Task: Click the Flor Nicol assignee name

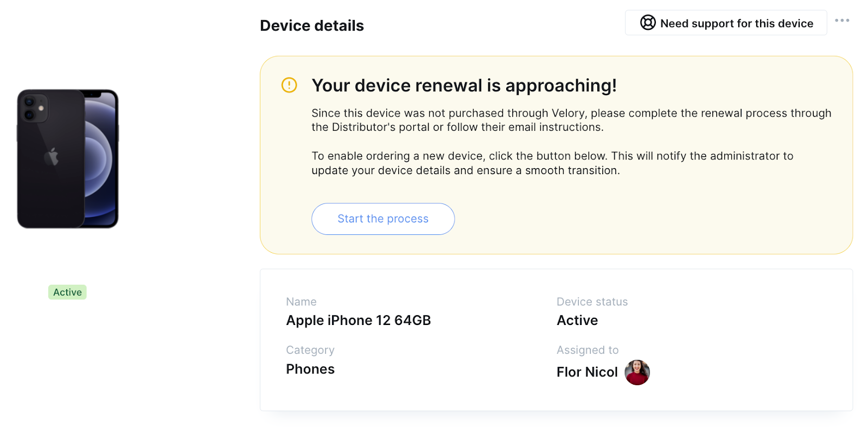Action: (x=587, y=372)
